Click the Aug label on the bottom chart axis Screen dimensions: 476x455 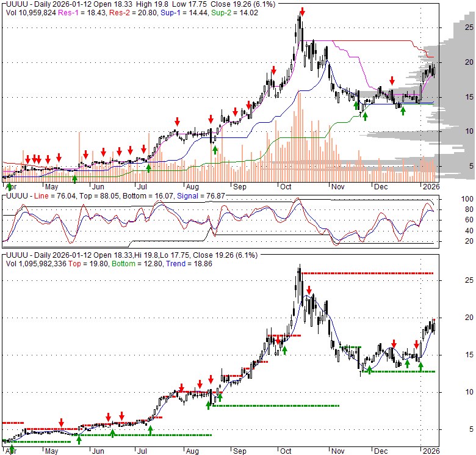(x=192, y=451)
